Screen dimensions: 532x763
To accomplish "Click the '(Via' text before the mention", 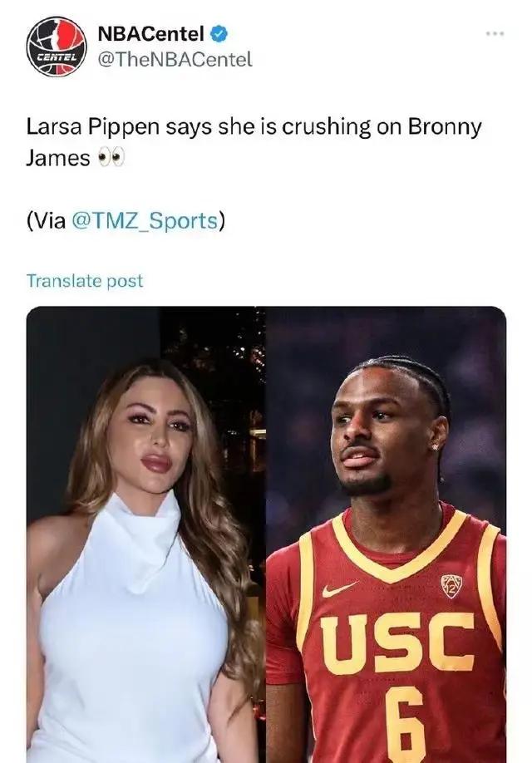I will [x=47, y=220].
